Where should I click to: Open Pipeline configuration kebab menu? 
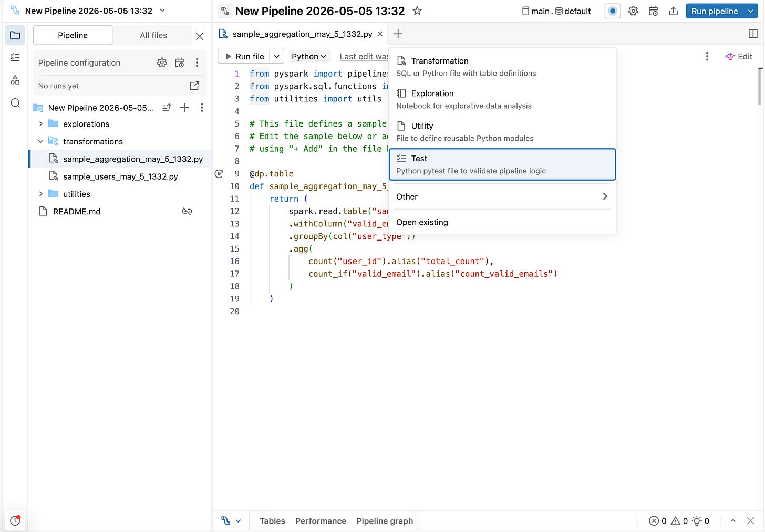click(x=197, y=62)
